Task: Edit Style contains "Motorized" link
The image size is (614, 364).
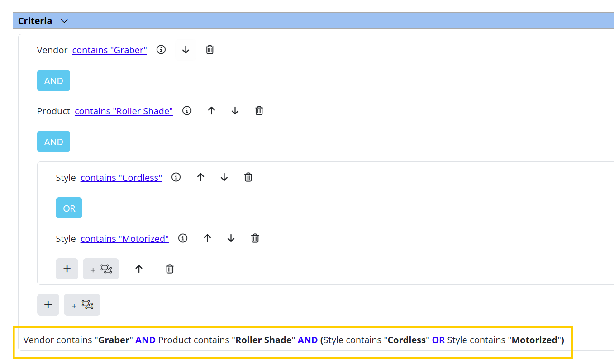Action: click(x=124, y=239)
